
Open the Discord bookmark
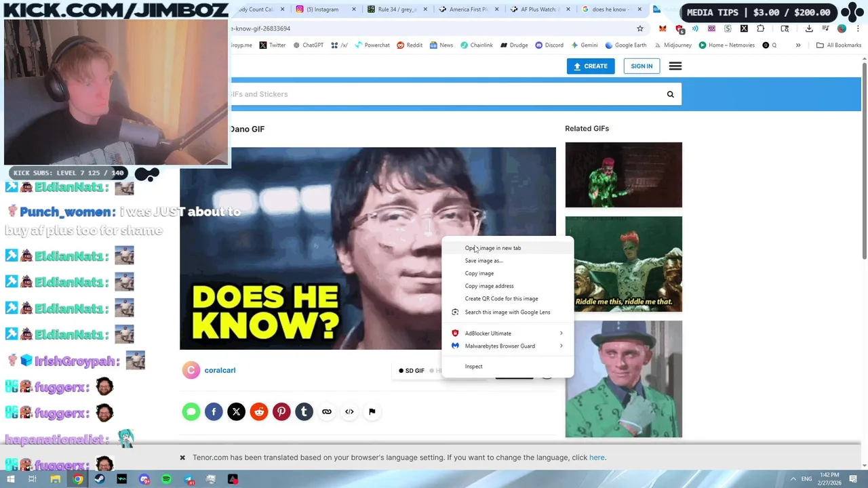point(549,45)
